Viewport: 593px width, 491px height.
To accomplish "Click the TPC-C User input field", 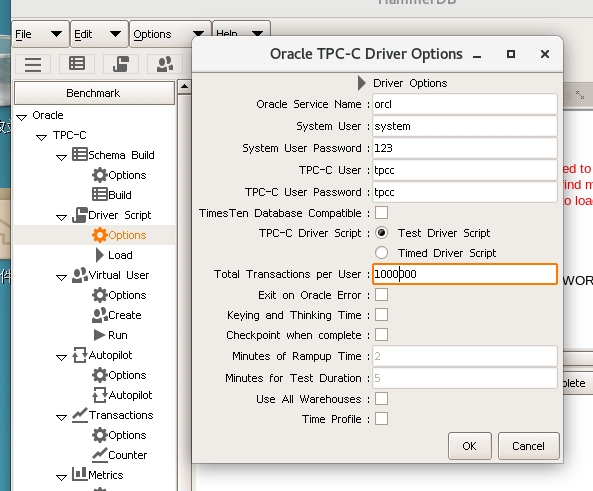I will [464, 170].
